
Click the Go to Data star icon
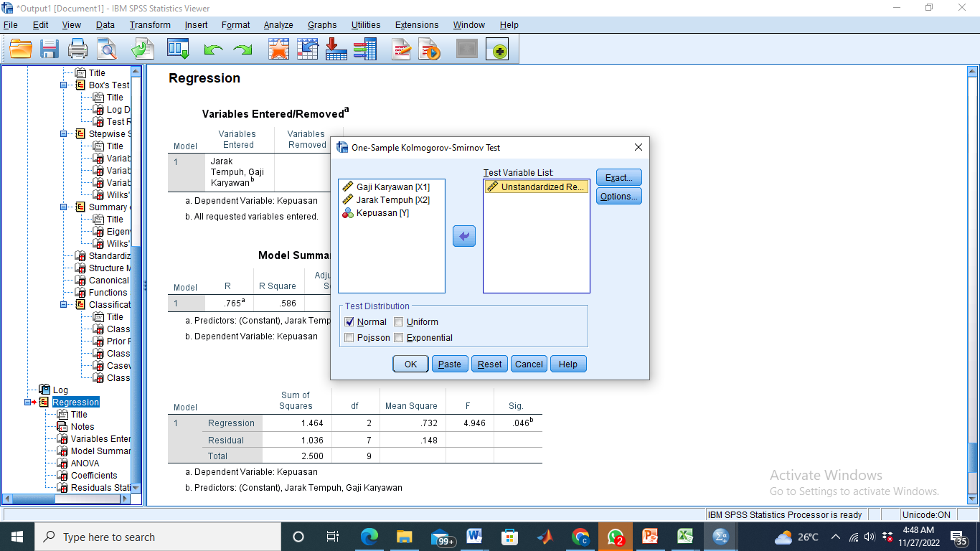pyautogui.click(x=278, y=50)
